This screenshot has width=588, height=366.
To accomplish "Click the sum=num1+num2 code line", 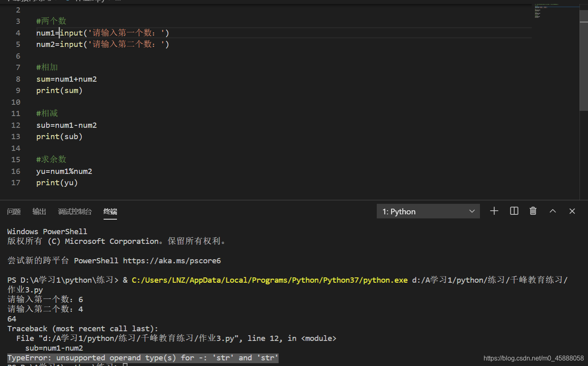I will point(66,79).
